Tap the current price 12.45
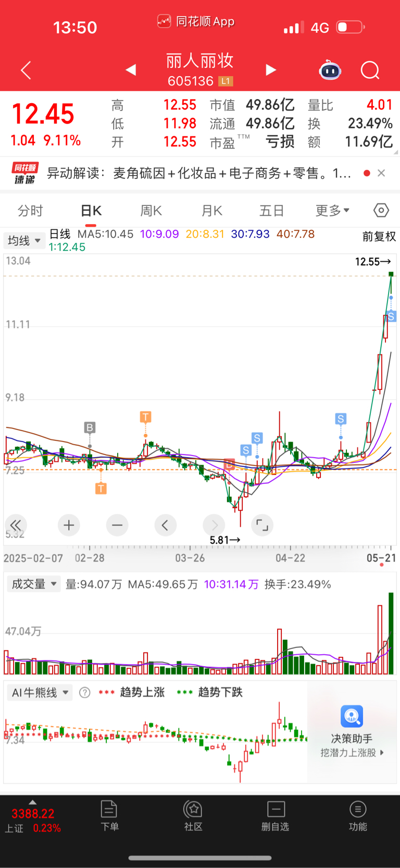Screen dimensions: 400x868 pos(43,114)
